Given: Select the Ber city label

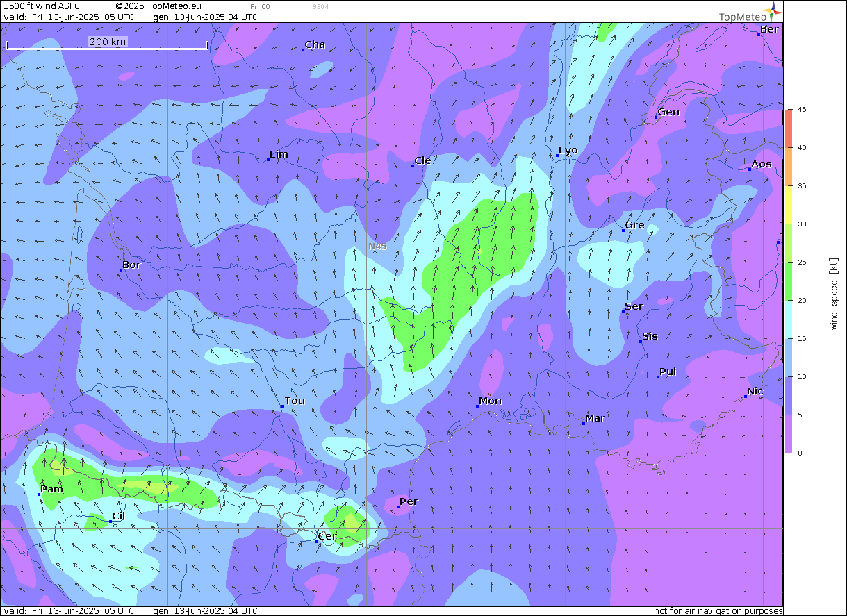Looking at the screenshot, I should pos(769,29).
